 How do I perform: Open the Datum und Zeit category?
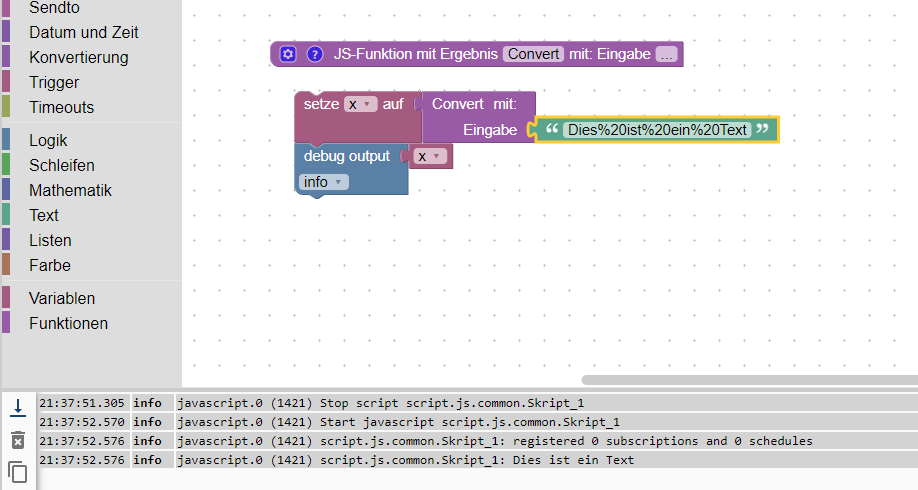point(84,32)
